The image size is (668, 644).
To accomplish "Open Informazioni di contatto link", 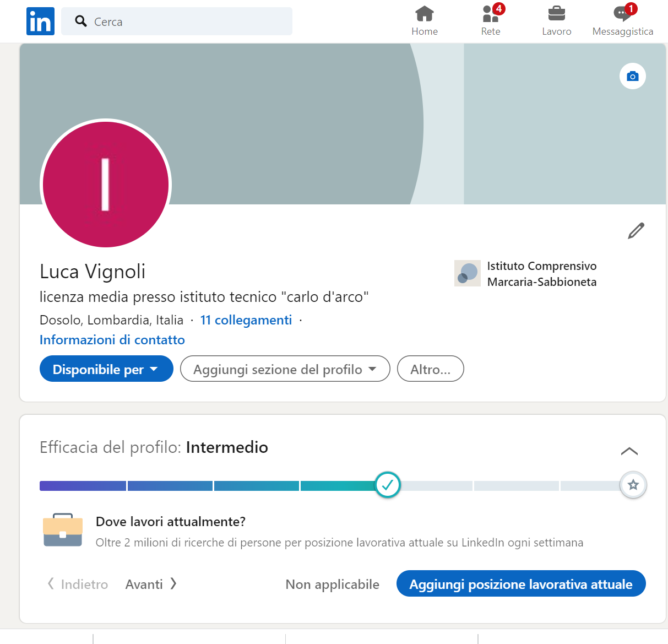I will [112, 340].
